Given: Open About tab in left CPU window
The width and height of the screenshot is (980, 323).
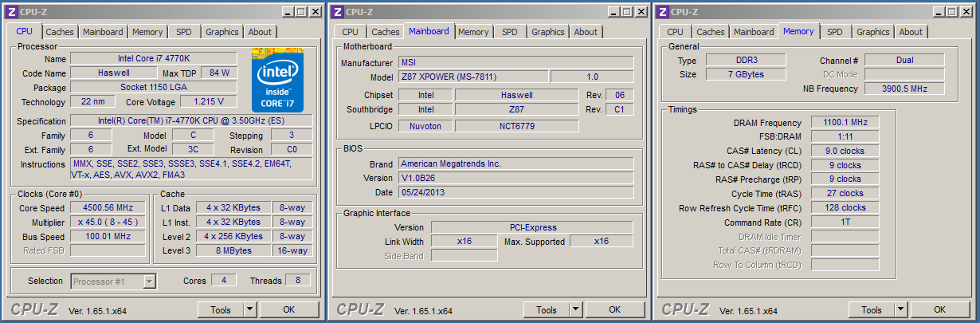Looking at the screenshot, I should (x=260, y=32).
